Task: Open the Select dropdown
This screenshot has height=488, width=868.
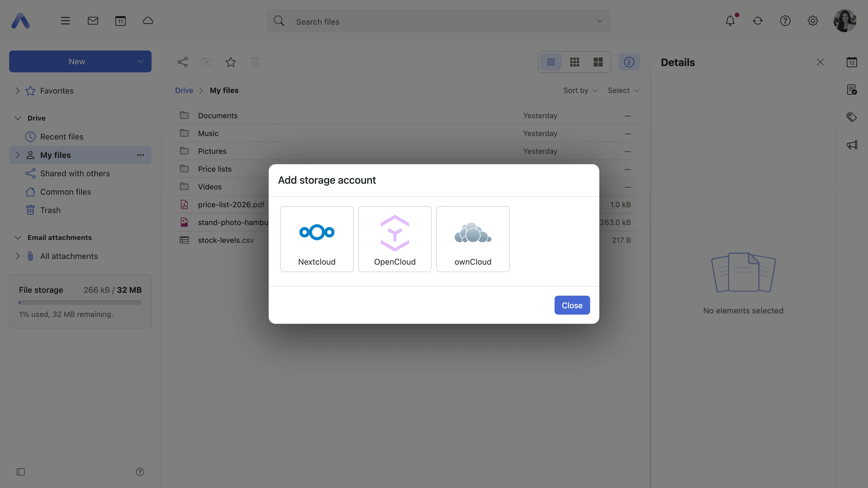Action: click(x=623, y=90)
